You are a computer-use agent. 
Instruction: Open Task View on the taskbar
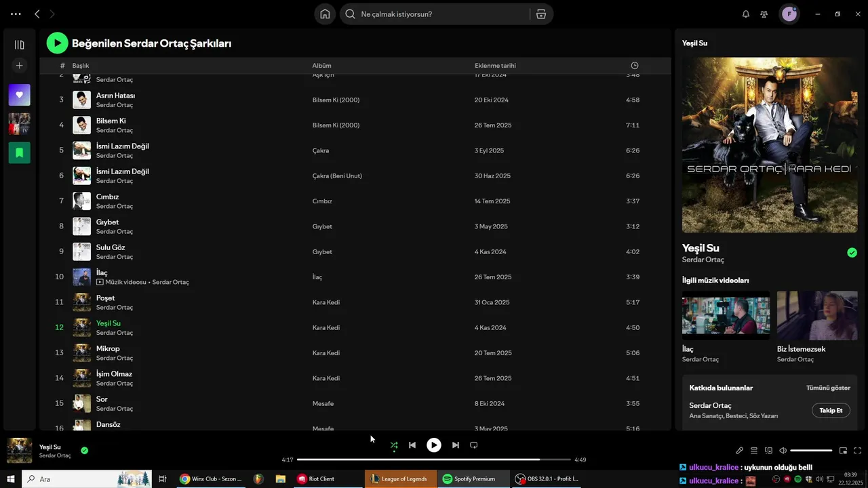163,479
